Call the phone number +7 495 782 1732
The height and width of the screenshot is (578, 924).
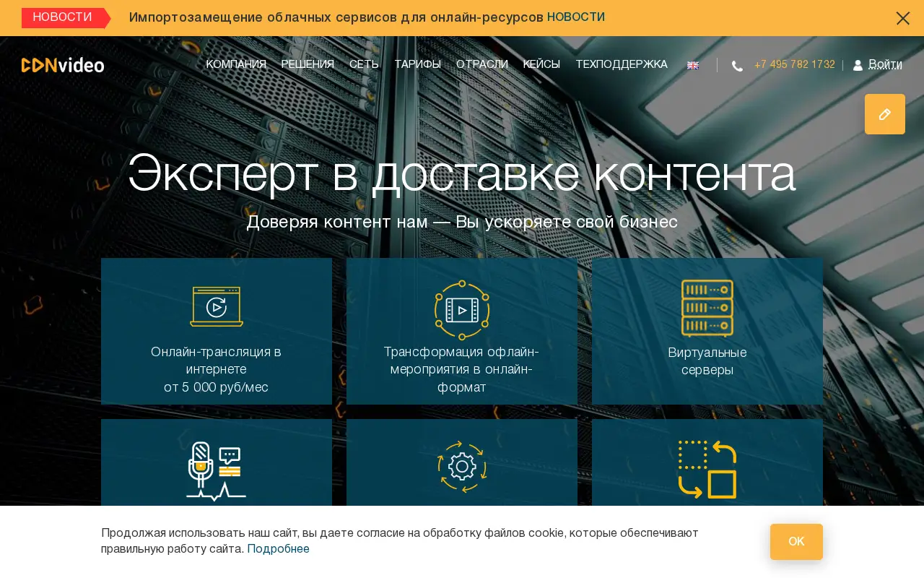(x=795, y=65)
